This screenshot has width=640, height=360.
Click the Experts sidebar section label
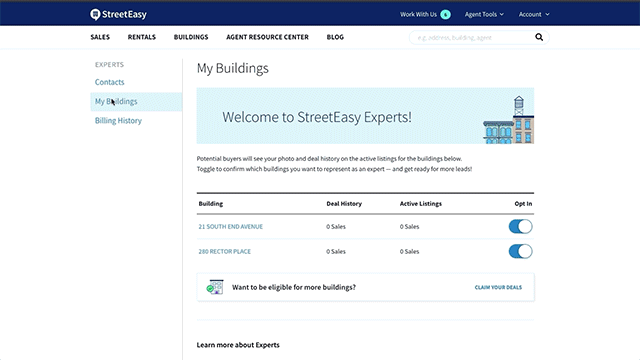(x=109, y=64)
